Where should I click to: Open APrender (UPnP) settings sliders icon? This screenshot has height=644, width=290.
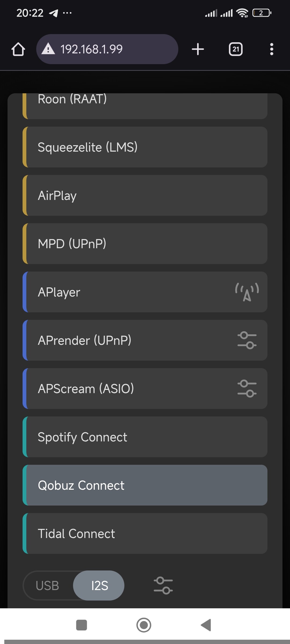(247, 340)
